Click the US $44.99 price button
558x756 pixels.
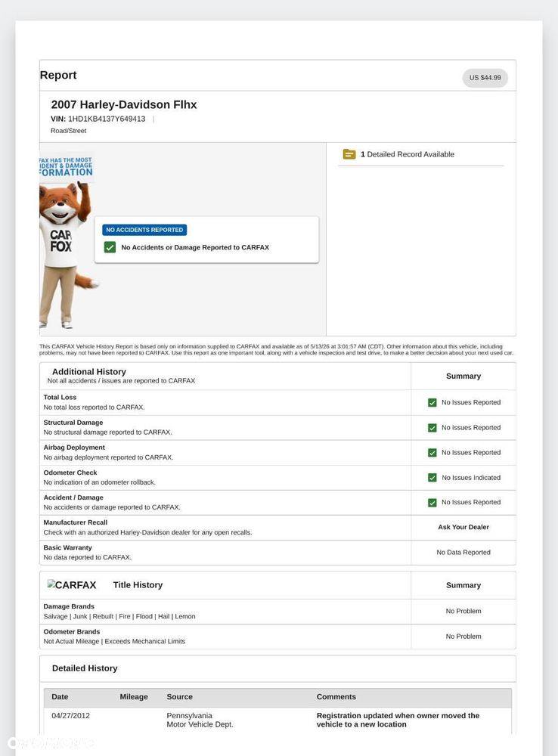pyautogui.click(x=485, y=78)
